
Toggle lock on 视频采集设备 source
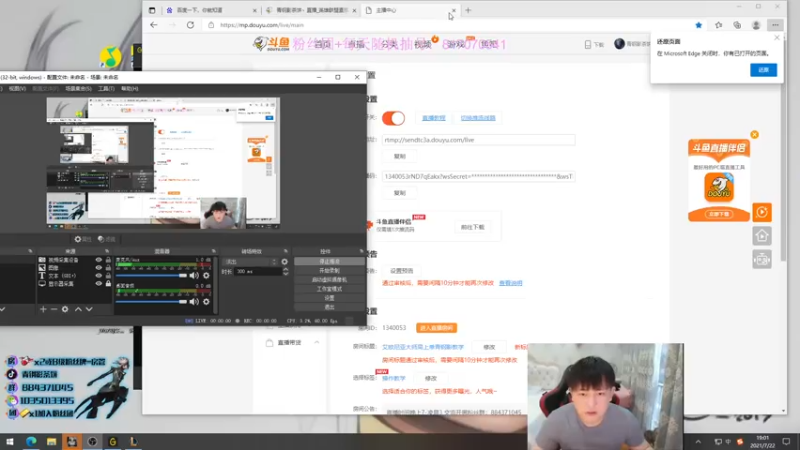tap(108, 260)
